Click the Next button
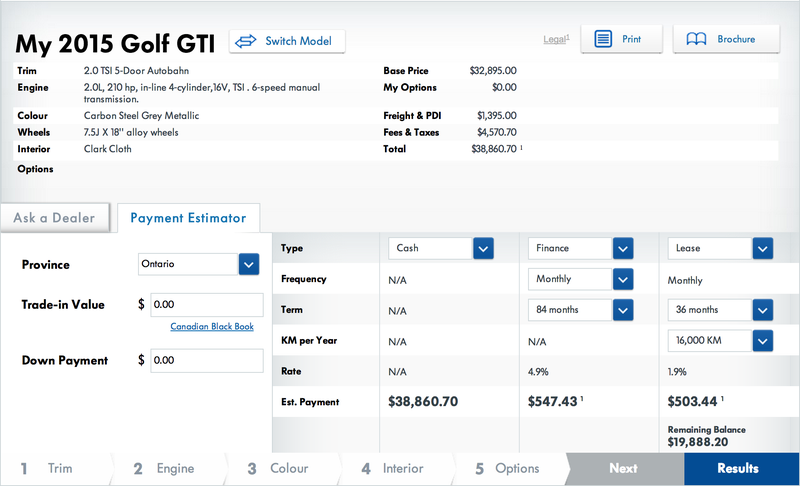 click(624, 469)
